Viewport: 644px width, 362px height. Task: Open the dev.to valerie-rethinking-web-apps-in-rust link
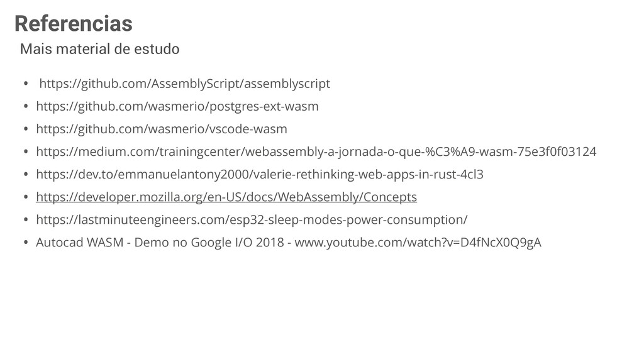(260, 174)
